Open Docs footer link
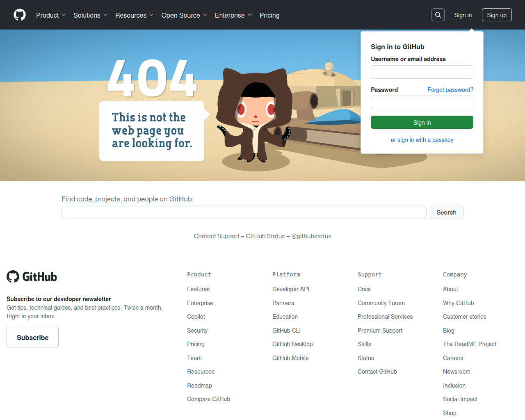Image resolution: width=525 pixels, height=420 pixels. coord(364,289)
